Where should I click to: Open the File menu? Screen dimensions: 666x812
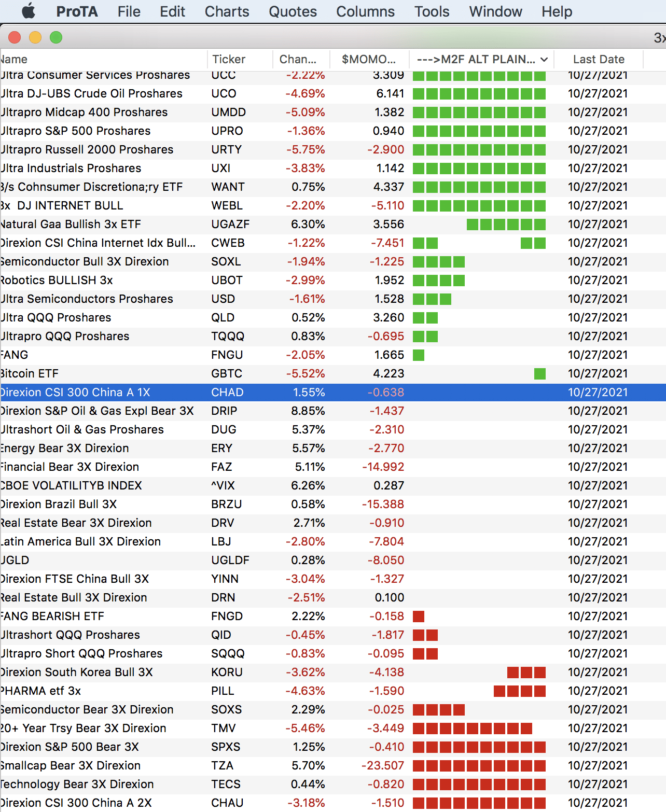(129, 11)
